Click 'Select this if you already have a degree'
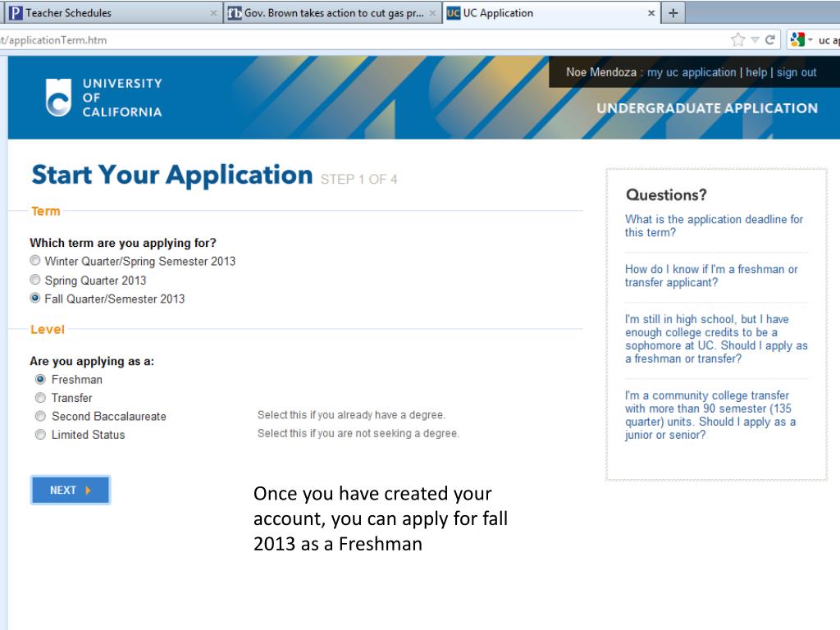The width and height of the screenshot is (840, 630). [x=351, y=414]
